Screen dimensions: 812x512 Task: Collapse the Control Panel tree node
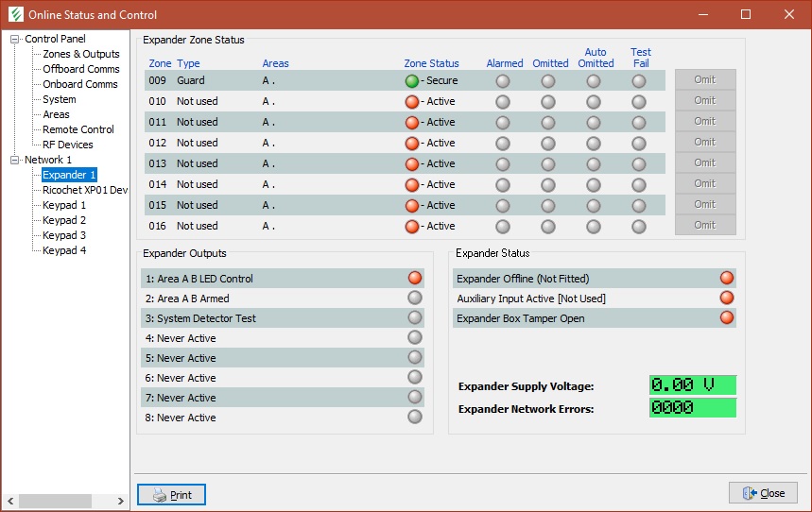15,39
